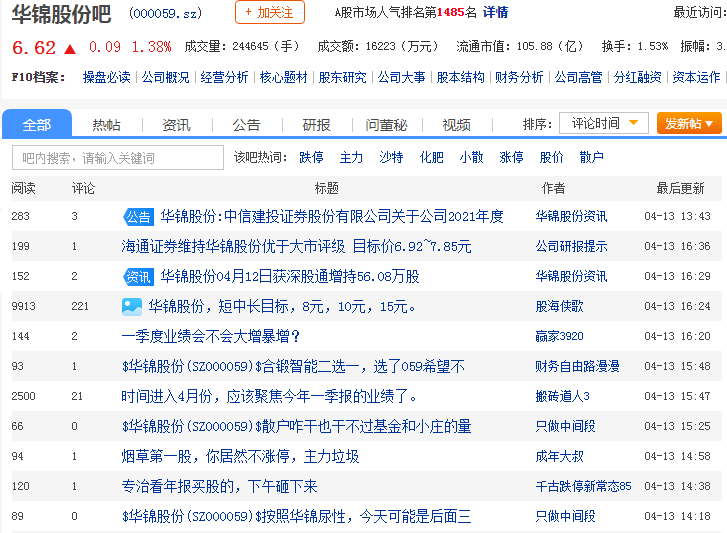Screen dimensions: 727x533
Task: Click hot word 涨停
Action: [x=511, y=158]
